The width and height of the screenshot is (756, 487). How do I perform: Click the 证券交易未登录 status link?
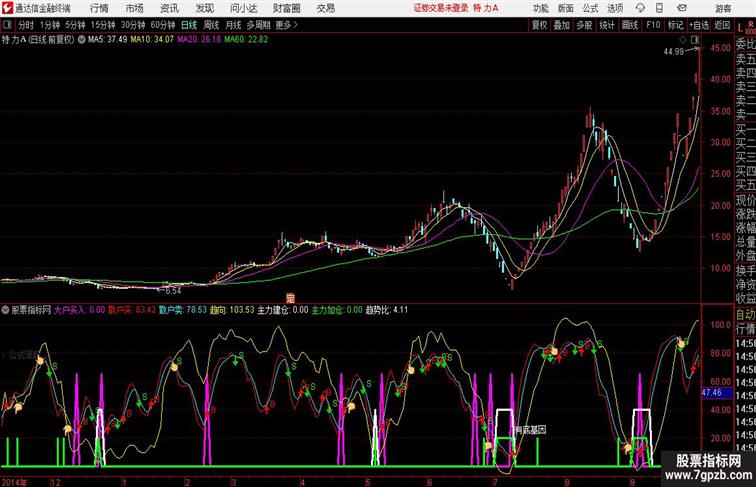tap(441, 8)
